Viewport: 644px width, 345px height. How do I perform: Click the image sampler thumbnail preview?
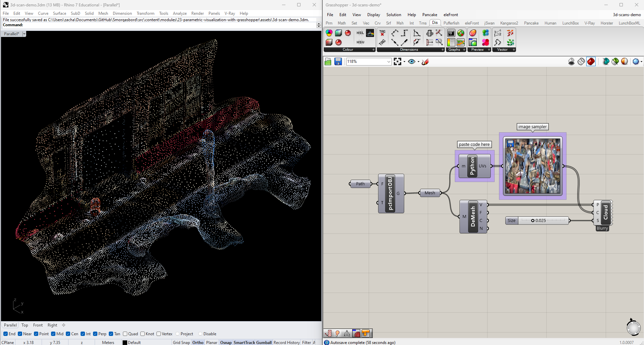532,166
